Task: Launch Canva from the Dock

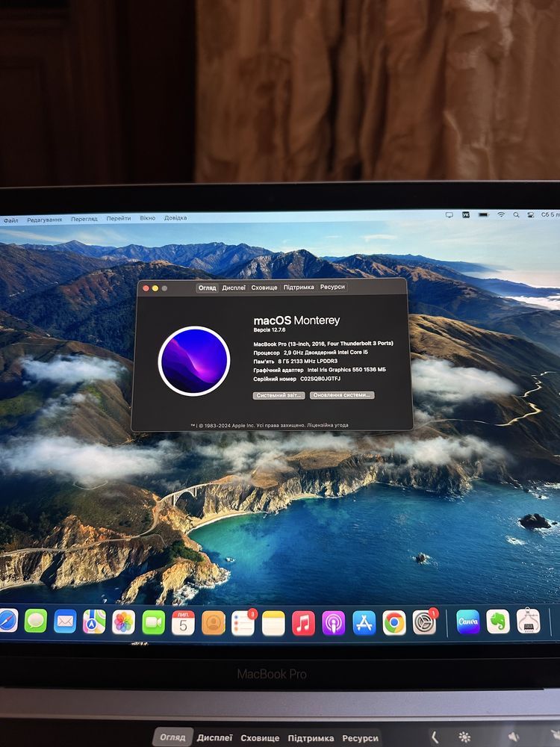Action: [468, 622]
